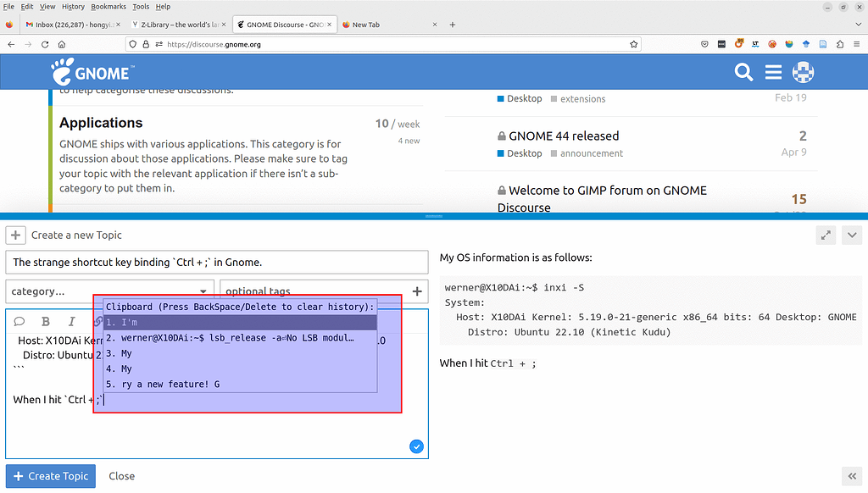Bookmark this page with the star icon
The width and height of the screenshot is (868, 493).
pyautogui.click(x=633, y=42)
